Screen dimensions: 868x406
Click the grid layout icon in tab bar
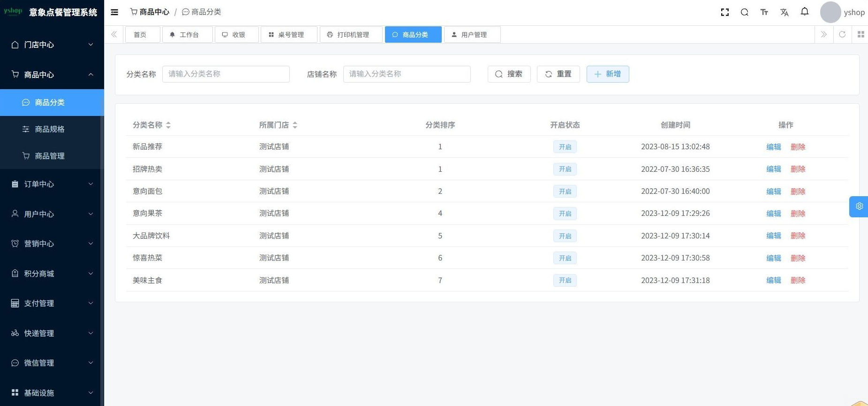[x=860, y=34]
